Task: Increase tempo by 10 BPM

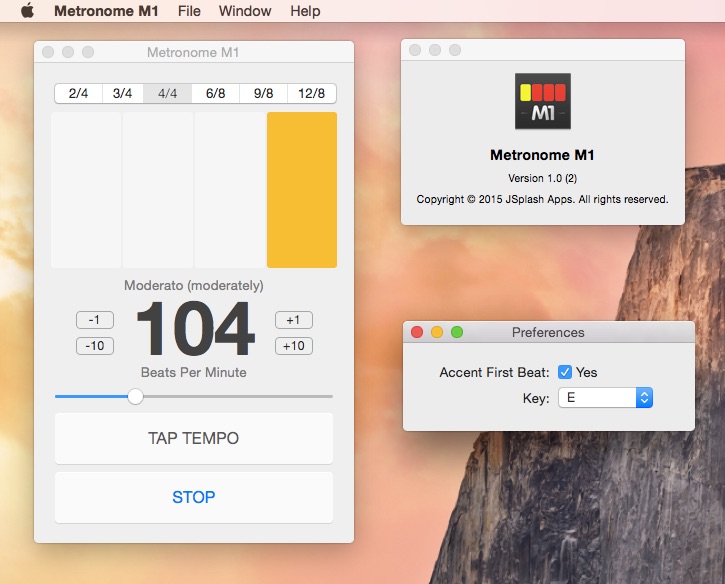Action: [x=294, y=346]
